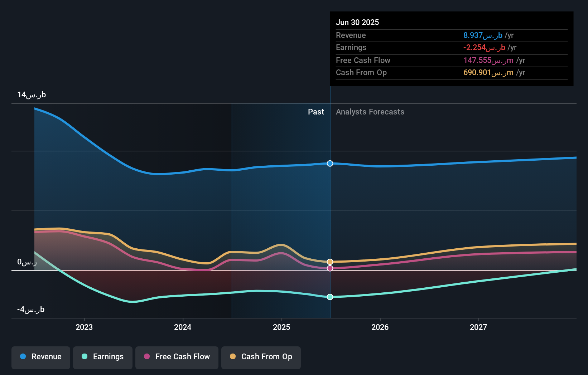Switch to the Analysts Forecasts section
This screenshot has height=375, width=588.
tap(370, 112)
